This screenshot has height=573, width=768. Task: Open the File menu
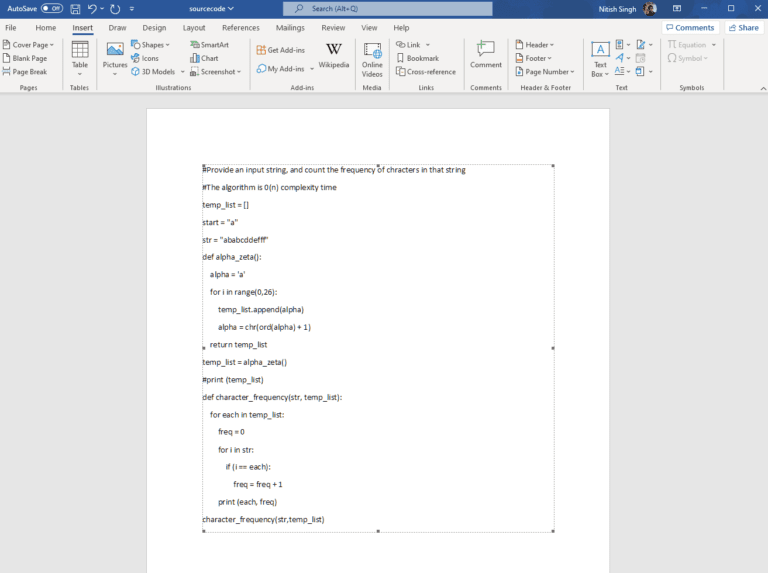pos(11,28)
